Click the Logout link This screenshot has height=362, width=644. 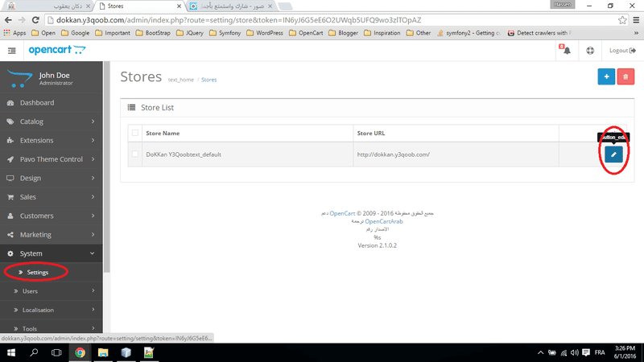[x=622, y=51]
